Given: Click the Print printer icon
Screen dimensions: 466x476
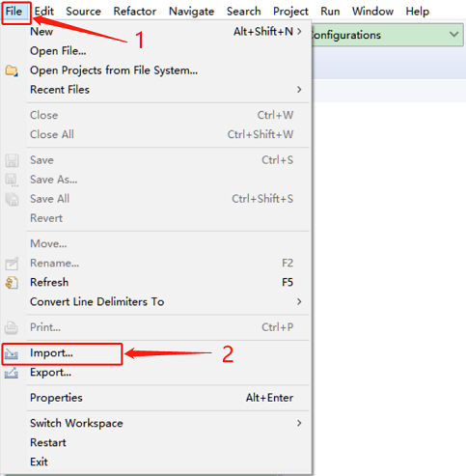Looking at the screenshot, I should 12,328.
